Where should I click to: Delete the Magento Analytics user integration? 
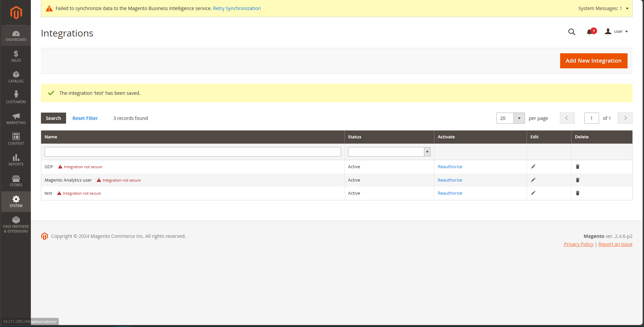point(578,180)
